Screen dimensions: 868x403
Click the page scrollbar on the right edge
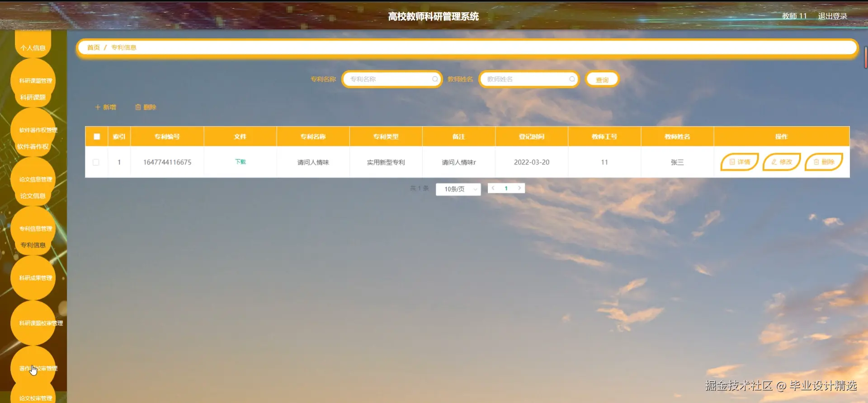click(865, 57)
